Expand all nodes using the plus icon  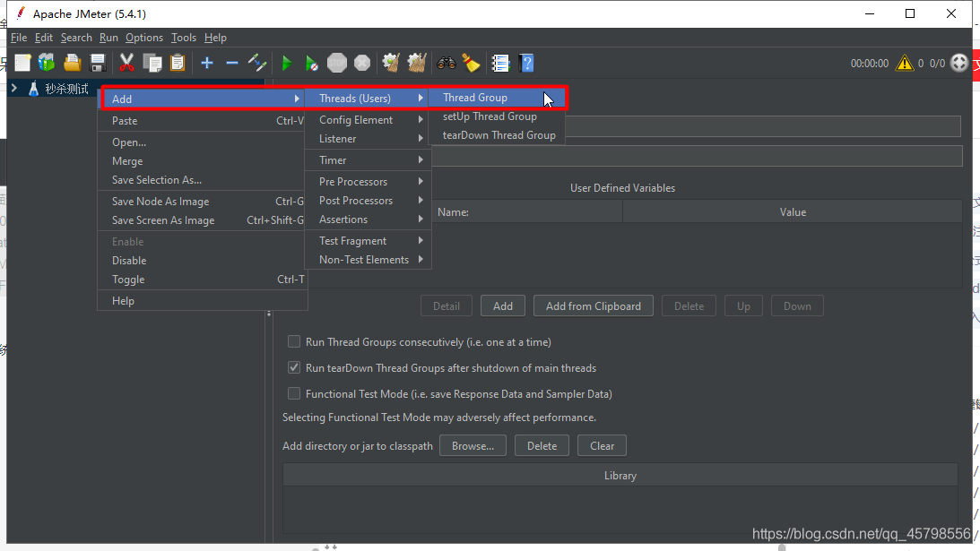[207, 63]
